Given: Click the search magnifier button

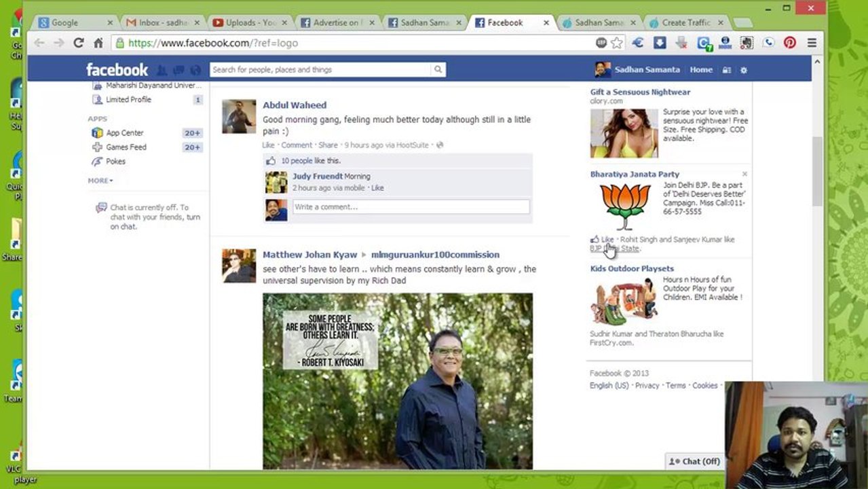Looking at the screenshot, I should tap(438, 69).
